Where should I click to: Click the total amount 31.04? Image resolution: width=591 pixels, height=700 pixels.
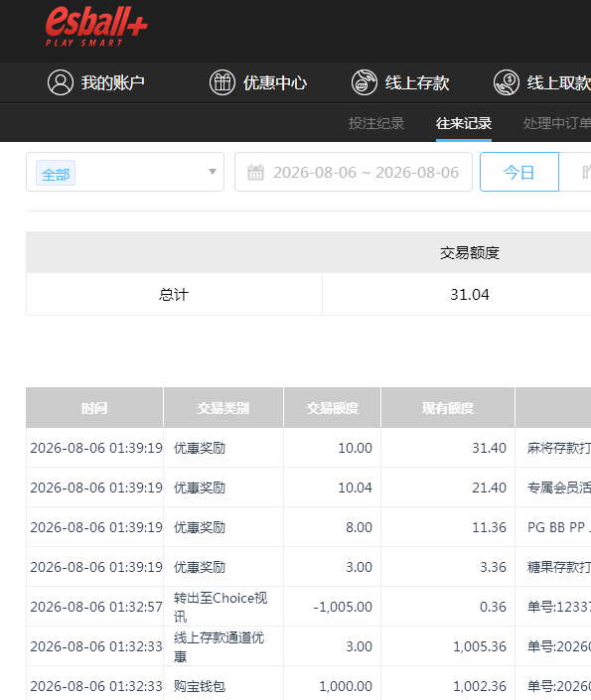click(470, 294)
